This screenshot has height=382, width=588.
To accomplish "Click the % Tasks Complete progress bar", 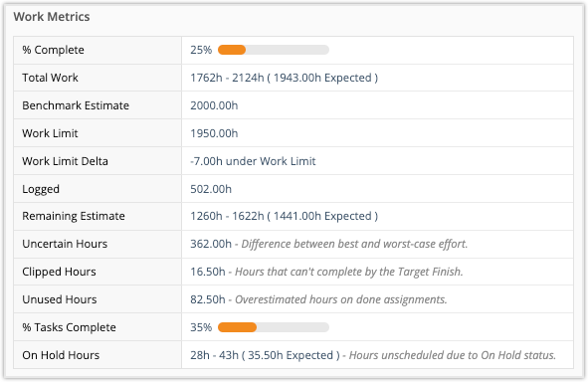I will click(274, 327).
